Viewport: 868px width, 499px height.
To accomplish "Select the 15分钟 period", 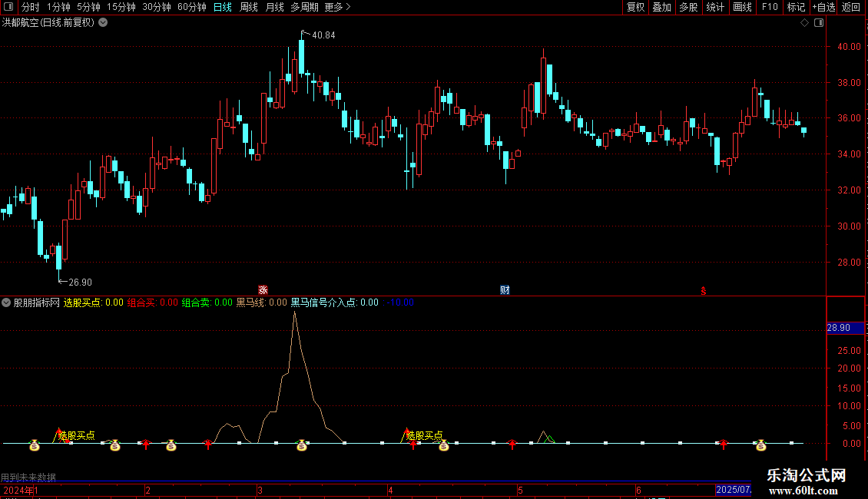I will click(x=121, y=7).
